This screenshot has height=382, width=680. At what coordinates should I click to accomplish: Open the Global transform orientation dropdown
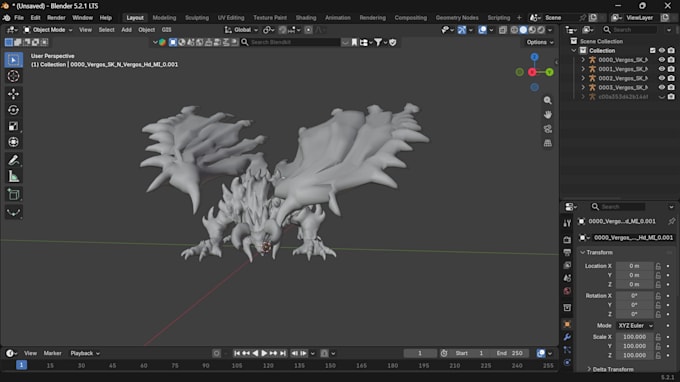click(242, 30)
